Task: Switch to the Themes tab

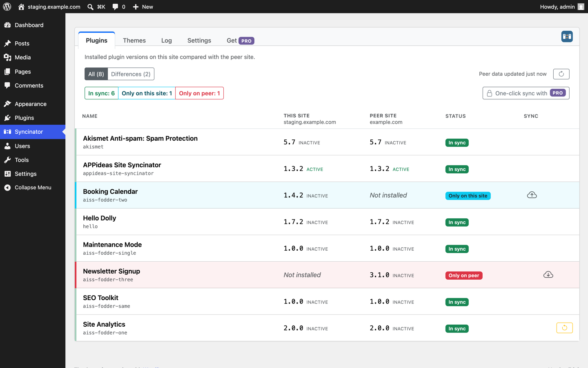Action: click(134, 40)
